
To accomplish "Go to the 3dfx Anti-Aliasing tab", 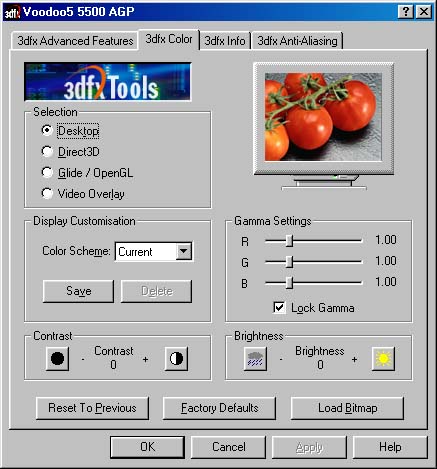I will (297, 41).
